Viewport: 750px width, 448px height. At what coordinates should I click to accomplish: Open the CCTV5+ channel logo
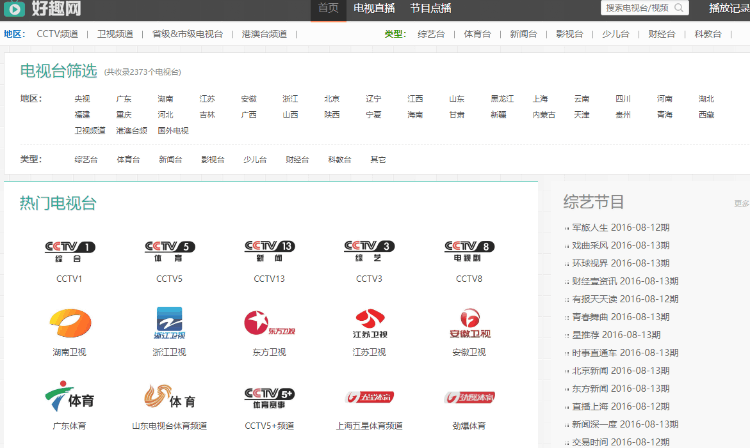click(269, 398)
